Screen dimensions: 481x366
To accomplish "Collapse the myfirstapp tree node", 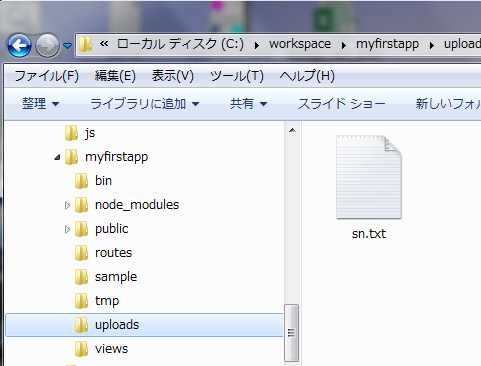I will pos(57,157).
